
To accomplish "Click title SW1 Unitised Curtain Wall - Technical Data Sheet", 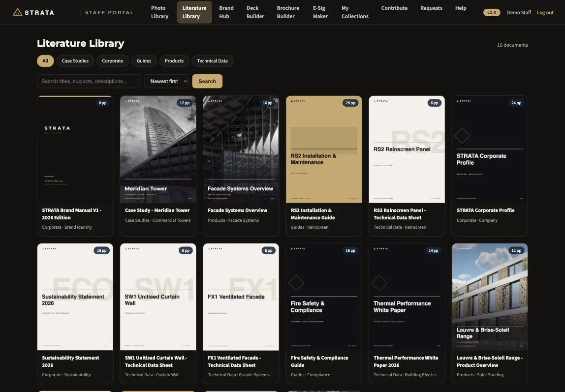I will (x=156, y=362).
